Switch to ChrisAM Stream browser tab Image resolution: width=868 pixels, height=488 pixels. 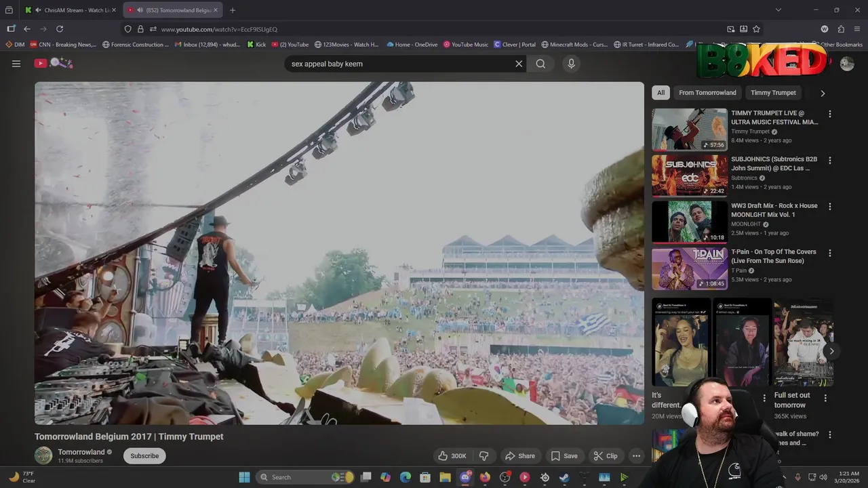tap(71, 10)
